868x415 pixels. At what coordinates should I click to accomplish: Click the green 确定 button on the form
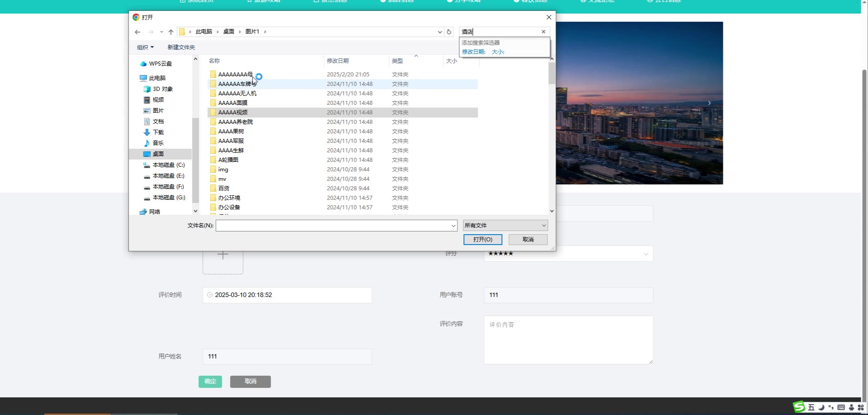coord(210,382)
